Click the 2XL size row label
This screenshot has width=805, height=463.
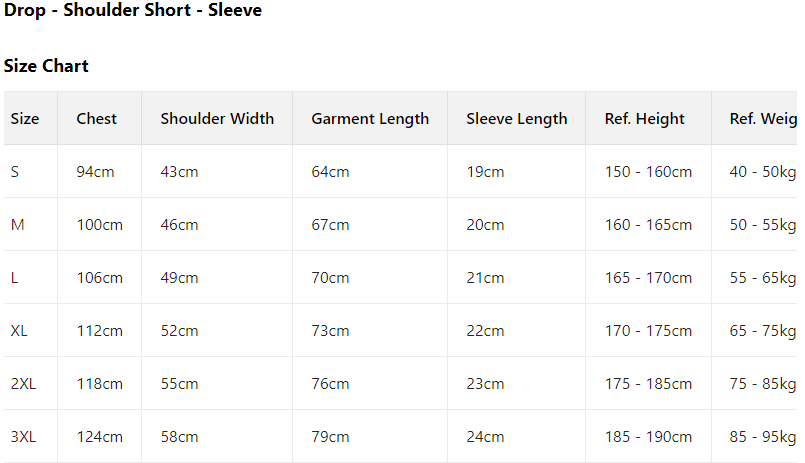[23, 383]
